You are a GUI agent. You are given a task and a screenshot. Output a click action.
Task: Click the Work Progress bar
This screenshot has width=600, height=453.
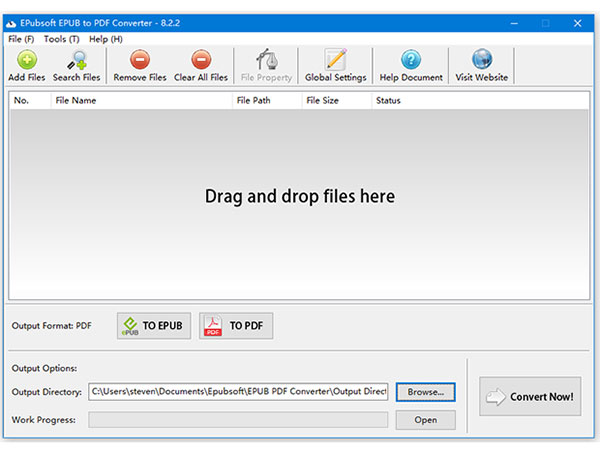[x=238, y=420]
